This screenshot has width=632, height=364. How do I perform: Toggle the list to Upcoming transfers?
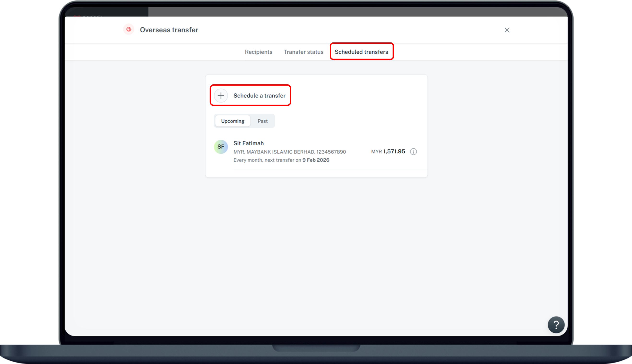pyautogui.click(x=233, y=121)
